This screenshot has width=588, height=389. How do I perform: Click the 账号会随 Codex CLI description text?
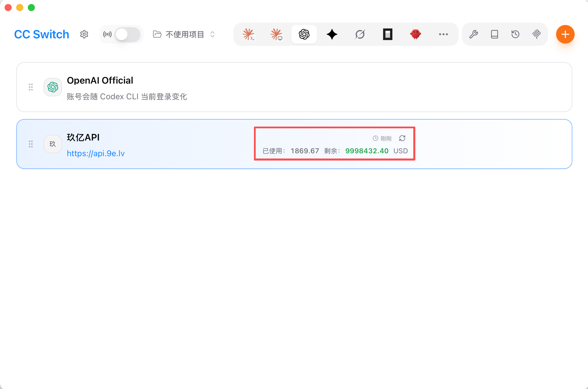click(127, 97)
